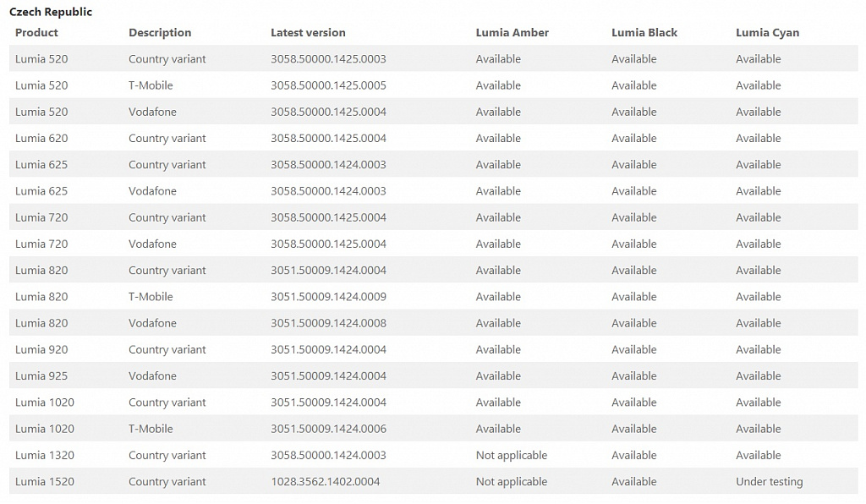Click the Lumia 925 product cell
The width and height of the screenshot is (866, 504).
coord(41,376)
